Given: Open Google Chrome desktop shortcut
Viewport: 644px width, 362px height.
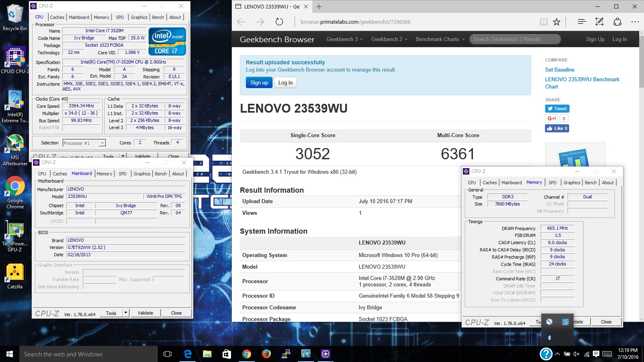Looking at the screenshot, I should click(15, 193).
